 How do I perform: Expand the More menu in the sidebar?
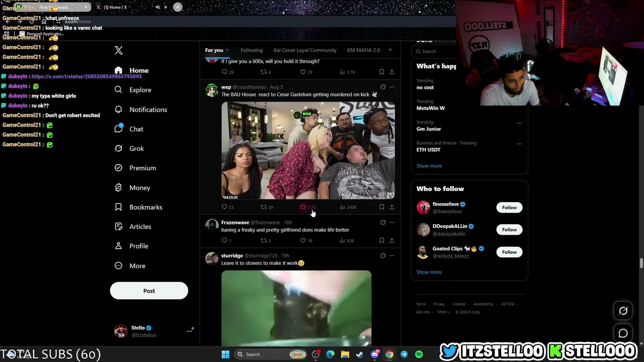[x=130, y=266]
